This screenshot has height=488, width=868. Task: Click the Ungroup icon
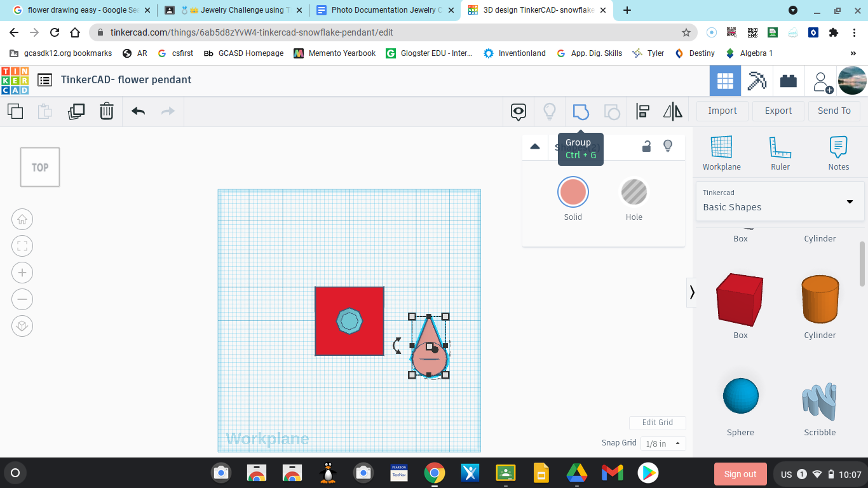coord(611,112)
